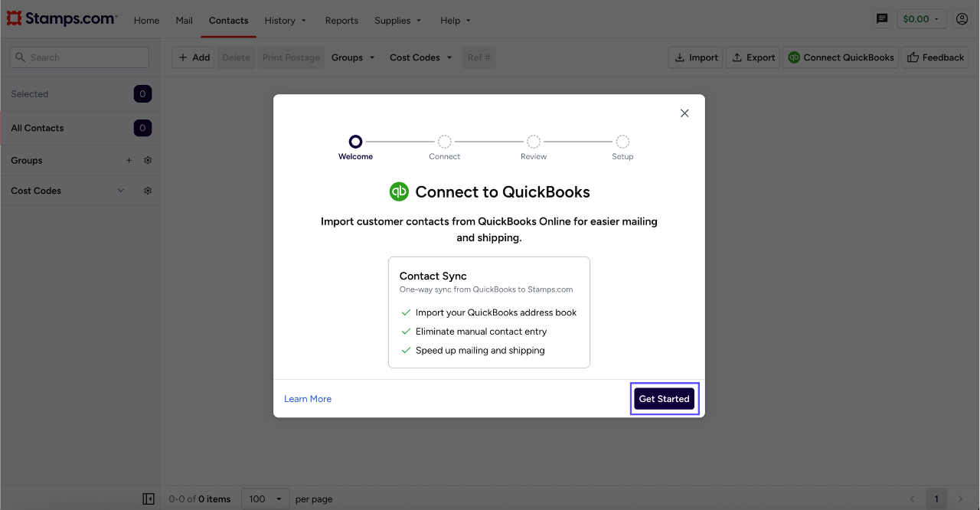Expand the Cost Codes sidebar section
Screen dimensions: 980x510
point(121,191)
